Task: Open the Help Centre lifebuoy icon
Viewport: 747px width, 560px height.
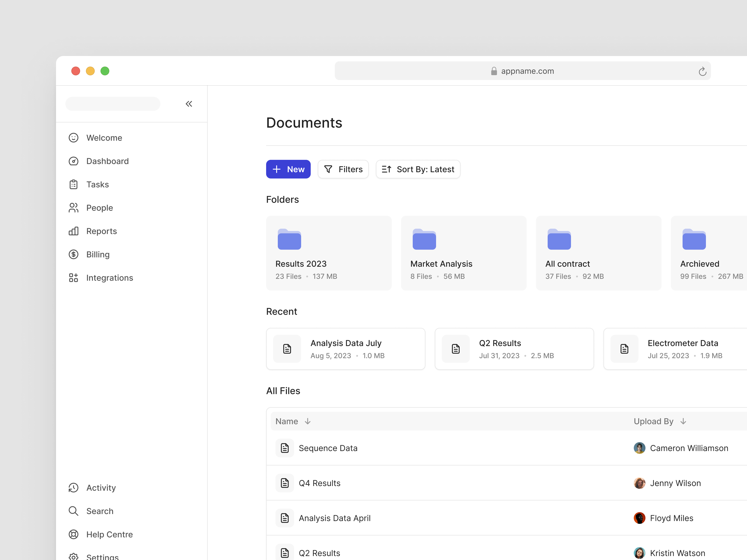Action: coord(73,534)
